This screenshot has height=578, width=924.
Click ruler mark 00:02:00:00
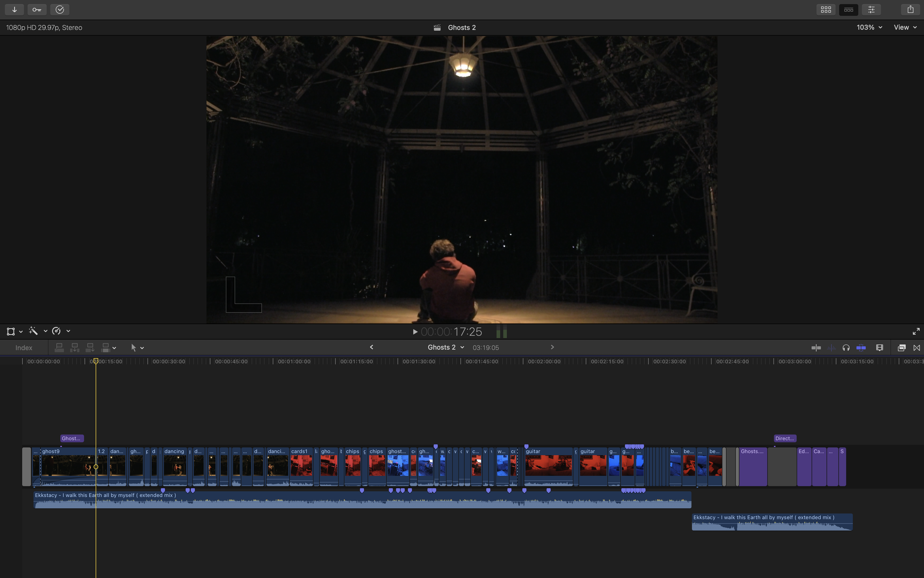(544, 361)
